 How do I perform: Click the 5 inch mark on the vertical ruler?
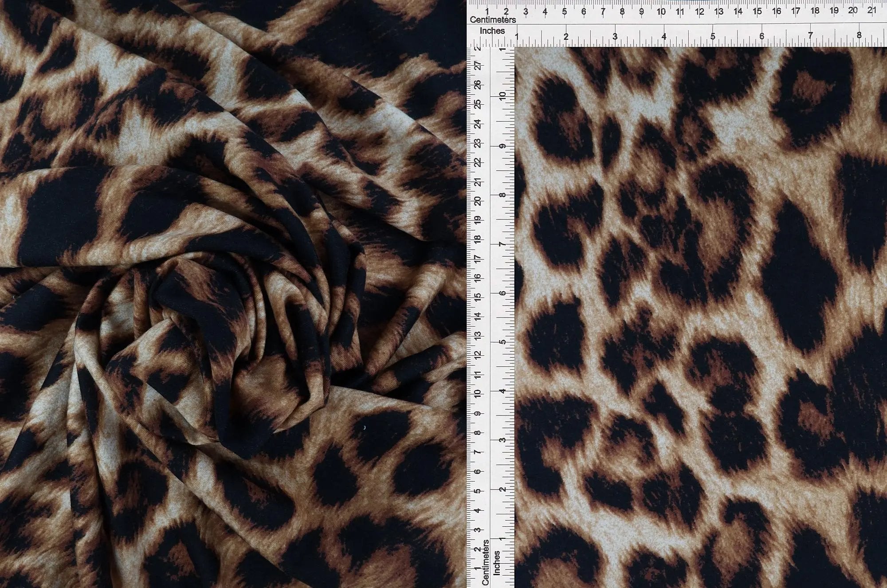(x=502, y=342)
